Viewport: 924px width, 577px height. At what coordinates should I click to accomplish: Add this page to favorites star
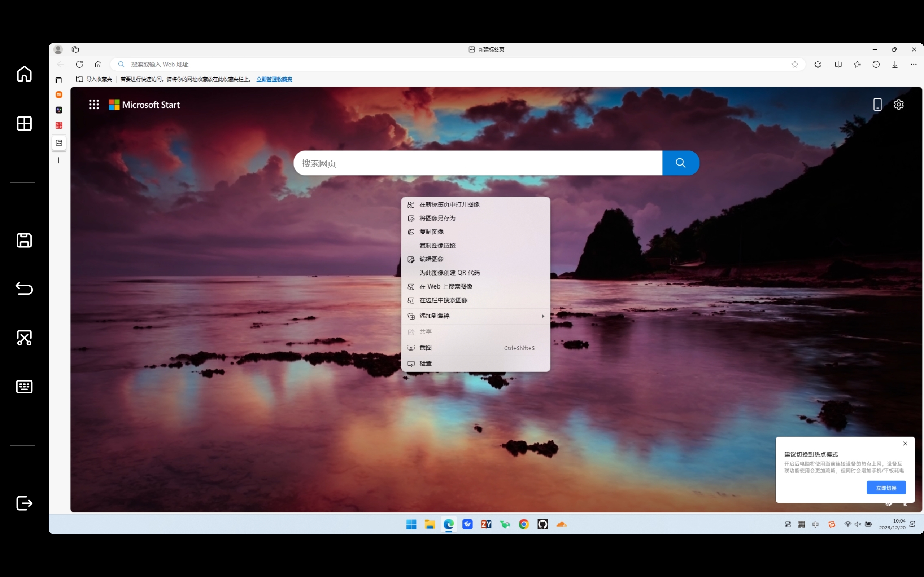(x=794, y=64)
